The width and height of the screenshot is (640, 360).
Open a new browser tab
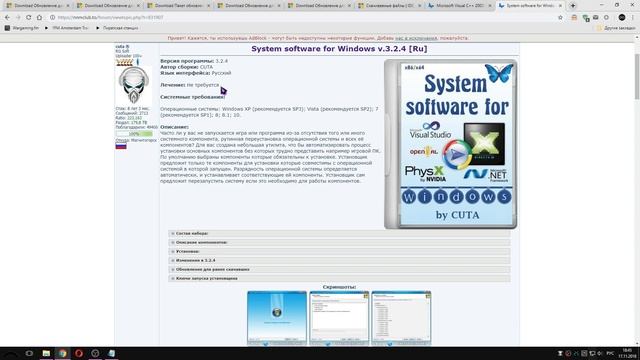(x=573, y=6)
